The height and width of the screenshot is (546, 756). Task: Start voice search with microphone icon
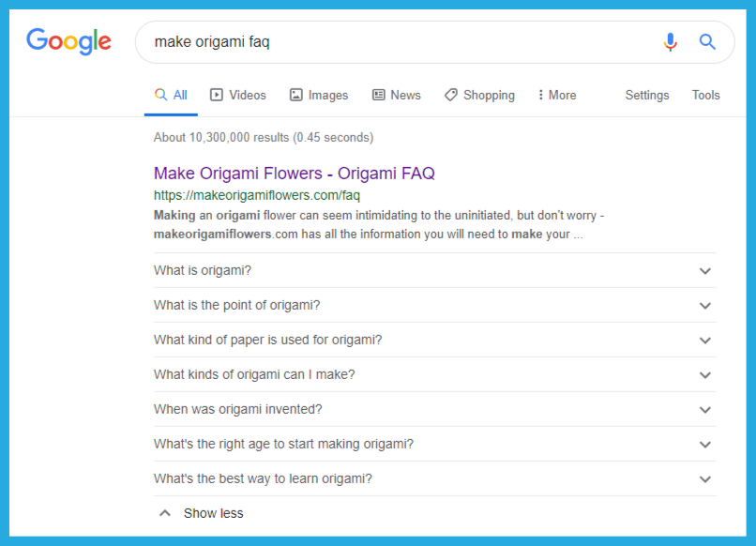(x=671, y=42)
